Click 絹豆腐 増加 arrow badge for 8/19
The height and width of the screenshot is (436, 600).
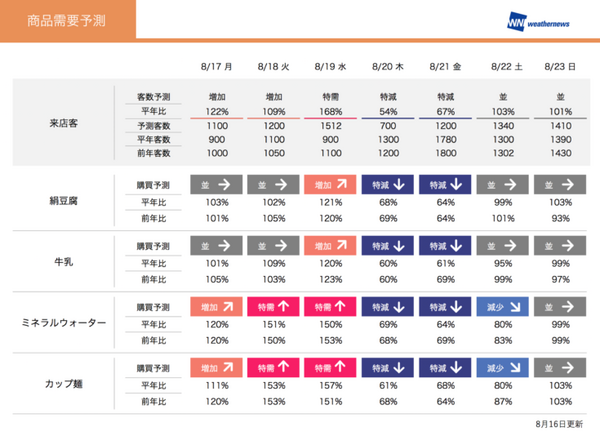(x=329, y=185)
